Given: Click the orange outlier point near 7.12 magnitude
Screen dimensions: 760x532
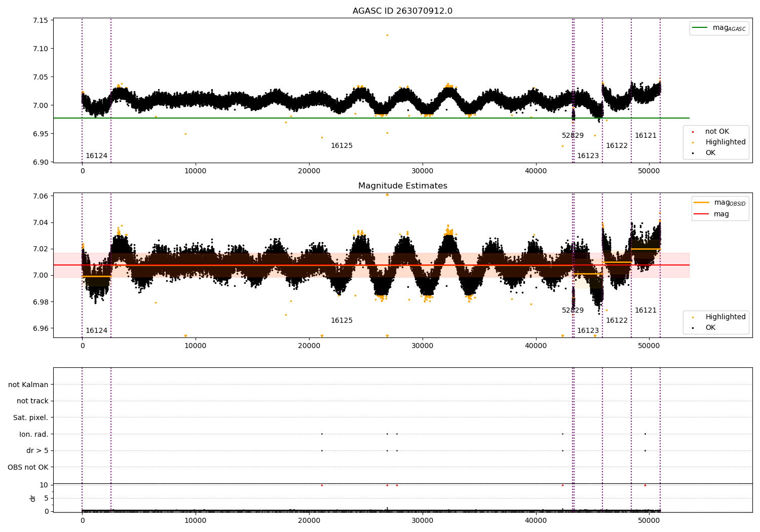Looking at the screenshot, I should click(387, 35).
